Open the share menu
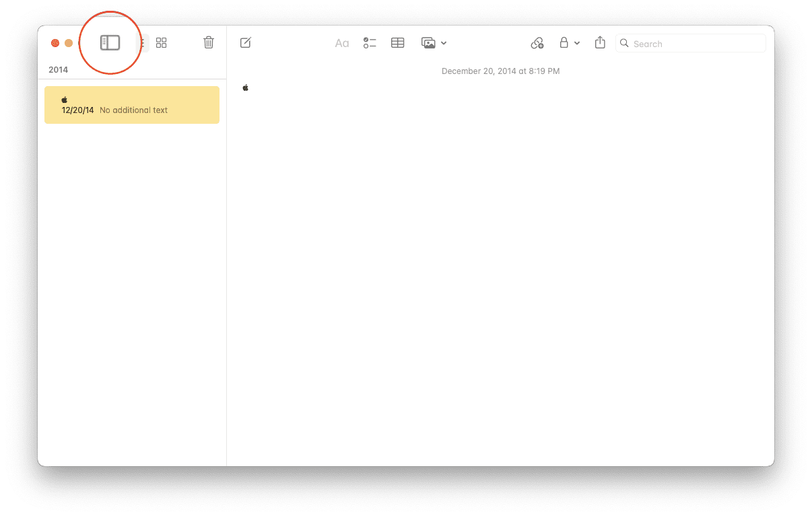 (600, 42)
